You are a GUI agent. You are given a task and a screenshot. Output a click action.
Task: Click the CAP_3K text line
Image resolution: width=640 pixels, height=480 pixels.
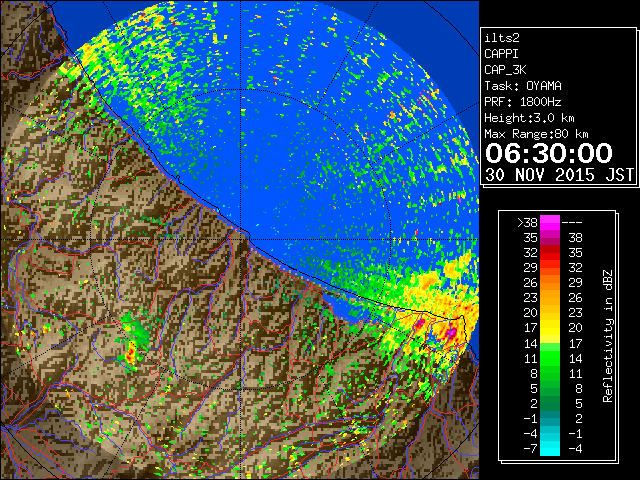[505, 70]
